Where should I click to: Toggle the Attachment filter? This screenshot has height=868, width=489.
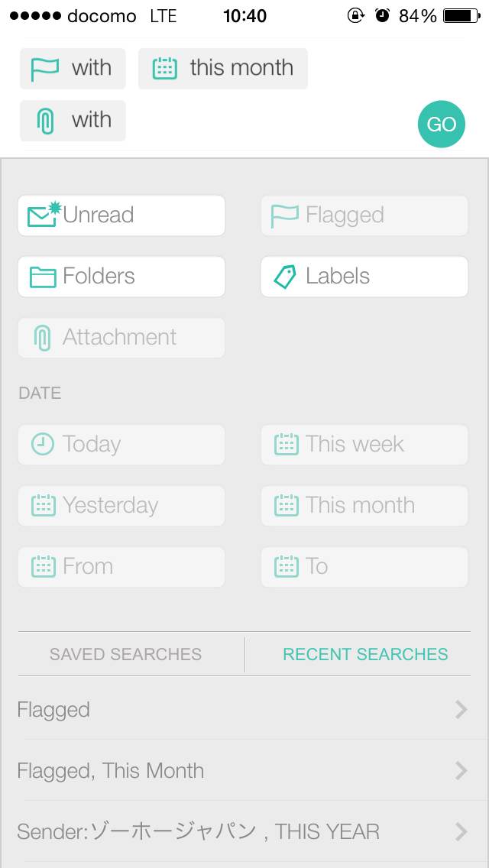click(121, 338)
